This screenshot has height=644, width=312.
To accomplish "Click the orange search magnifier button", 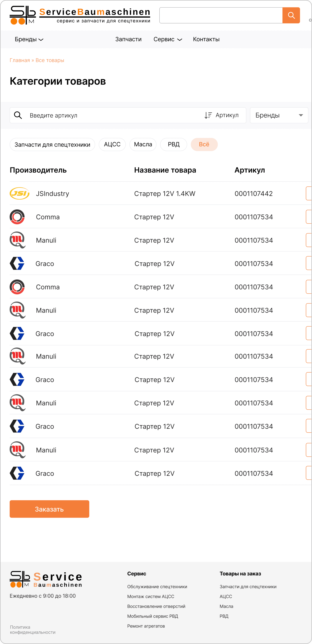I will (291, 15).
